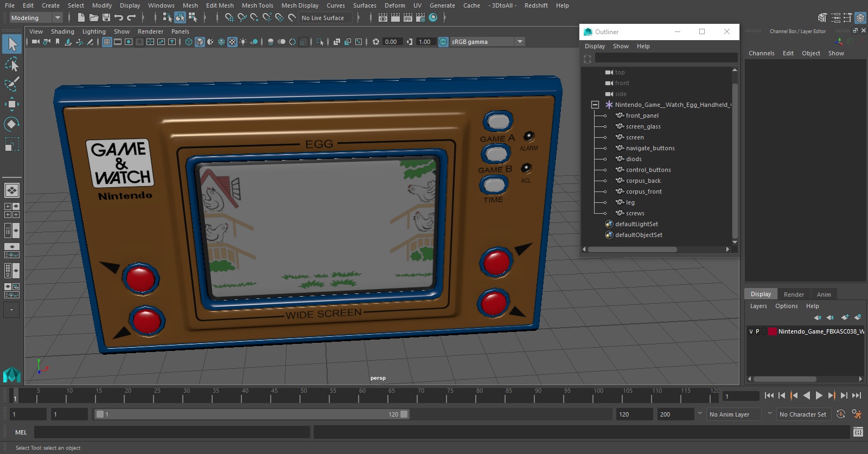Click red color swatch of Nintendo layer
Viewport: 868px width, 454px height.
[772, 331]
